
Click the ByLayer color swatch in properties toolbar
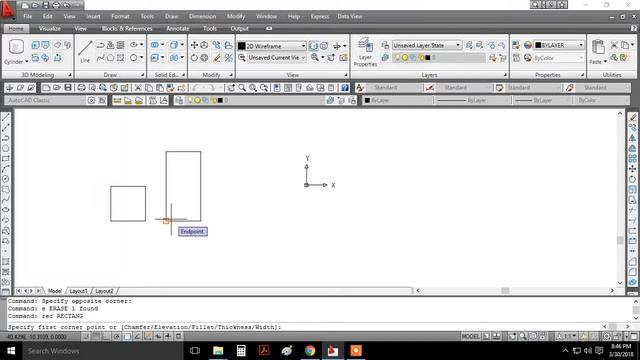click(x=367, y=100)
